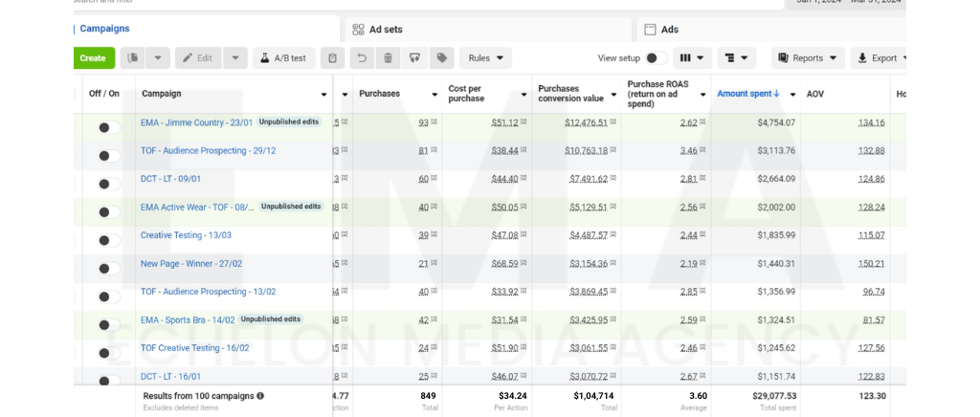The width and height of the screenshot is (980, 417).
Task: Click the tag label icon
Action: [442, 58]
